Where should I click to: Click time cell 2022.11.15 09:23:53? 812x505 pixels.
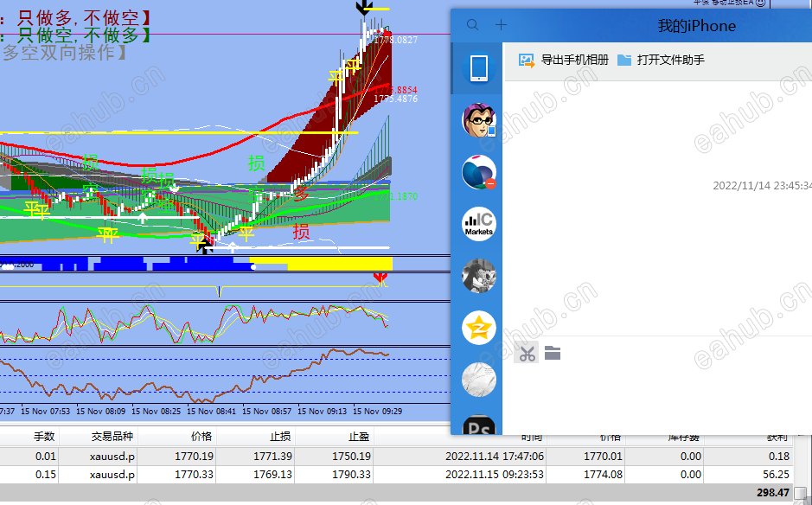click(495, 475)
